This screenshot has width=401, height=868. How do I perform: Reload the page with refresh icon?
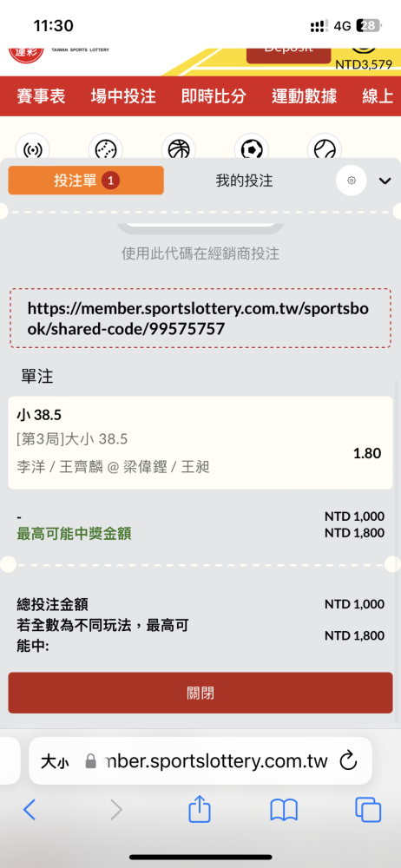pos(348,760)
